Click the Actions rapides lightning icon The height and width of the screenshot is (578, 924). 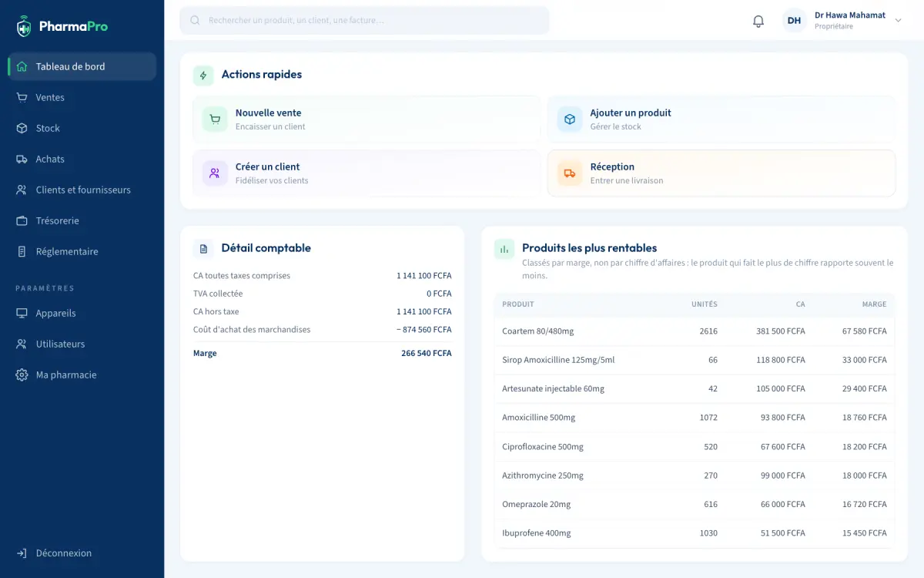tap(203, 76)
